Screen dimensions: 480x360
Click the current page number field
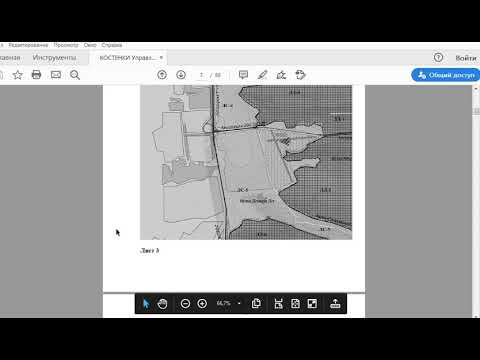pyautogui.click(x=201, y=75)
